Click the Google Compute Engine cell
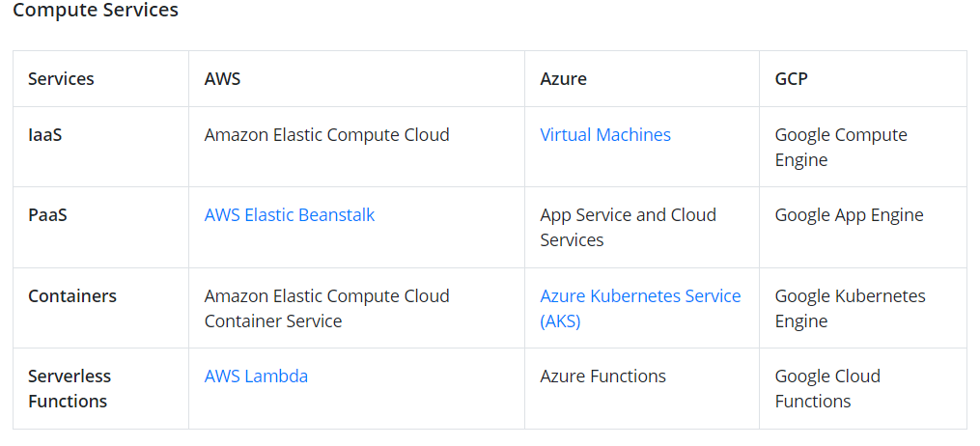 (840, 147)
